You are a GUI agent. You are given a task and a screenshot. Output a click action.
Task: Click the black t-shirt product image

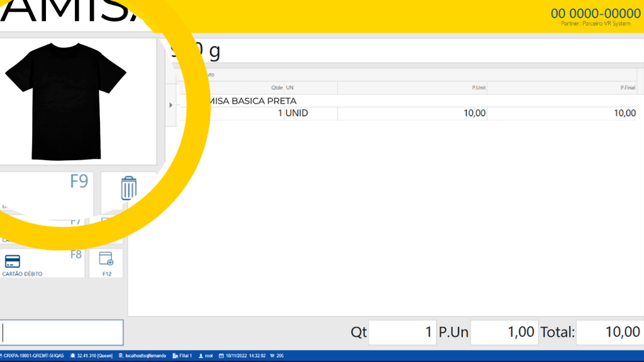pos(66,101)
